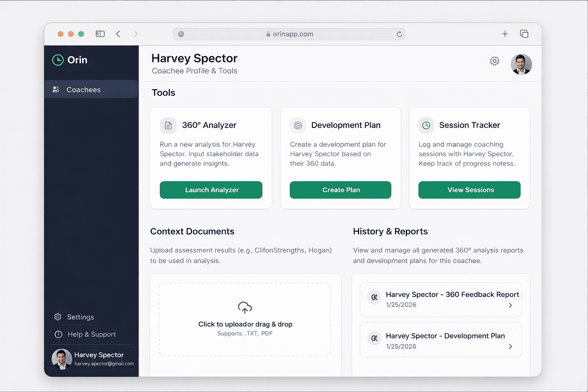Click the Orin brand name
Screen dimensions: 588x392
click(77, 60)
